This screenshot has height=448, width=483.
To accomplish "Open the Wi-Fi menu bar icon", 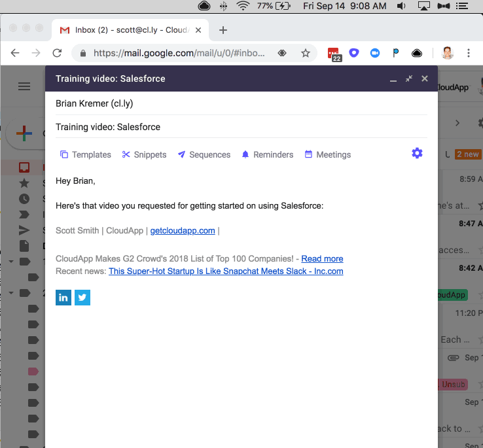I will click(x=243, y=6).
